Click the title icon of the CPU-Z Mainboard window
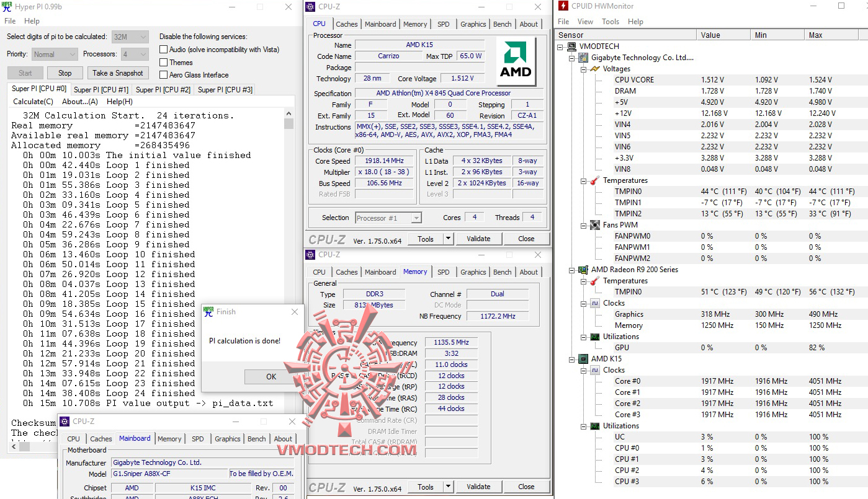 66,422
